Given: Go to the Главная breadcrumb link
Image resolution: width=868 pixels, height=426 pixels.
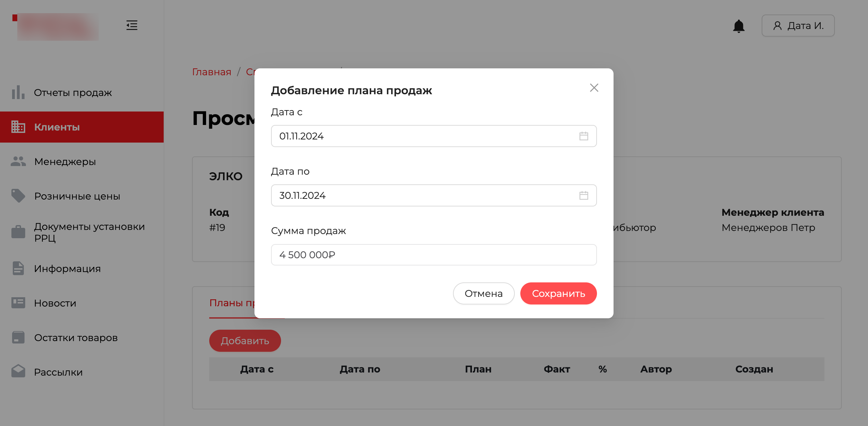Looking at the screenshot, I should tap(211, 72).
